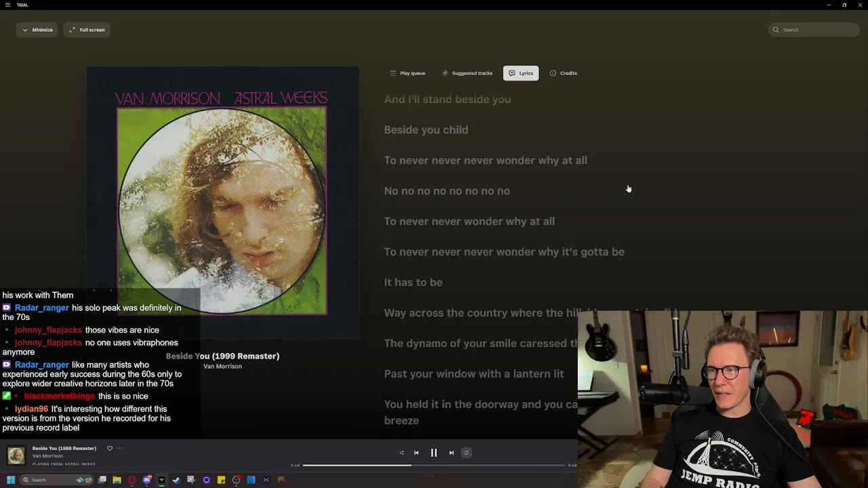This screenshot has height=488, width=868.
Task: Toggle shuffle in the player bar
Action: pyautogui.click(x=401, y=453)
